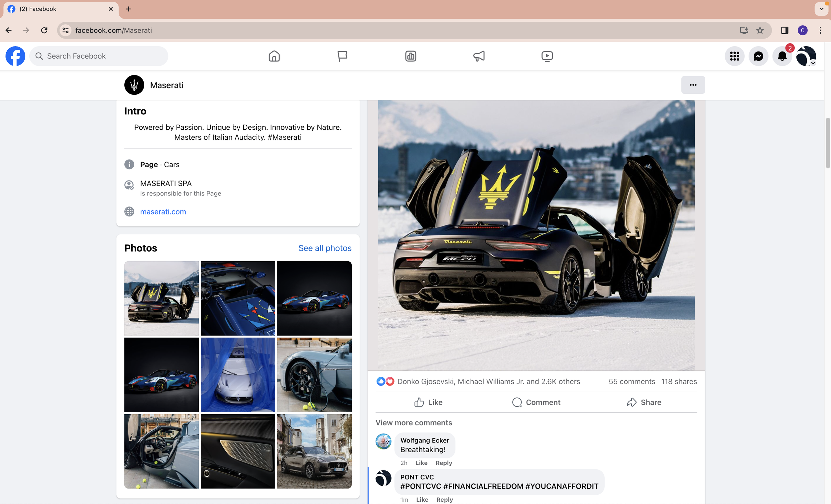
Task: Comment on the Maserati post
Action: coord(536,402)
